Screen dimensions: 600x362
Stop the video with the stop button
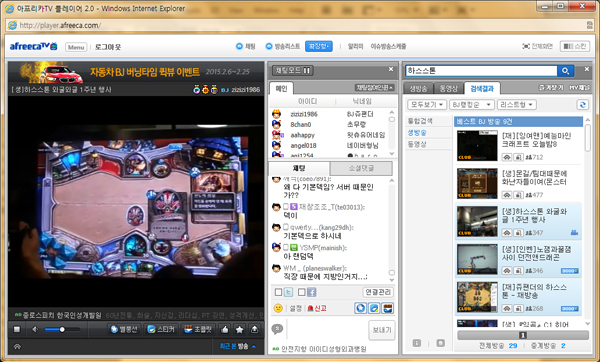coord(17,329)
